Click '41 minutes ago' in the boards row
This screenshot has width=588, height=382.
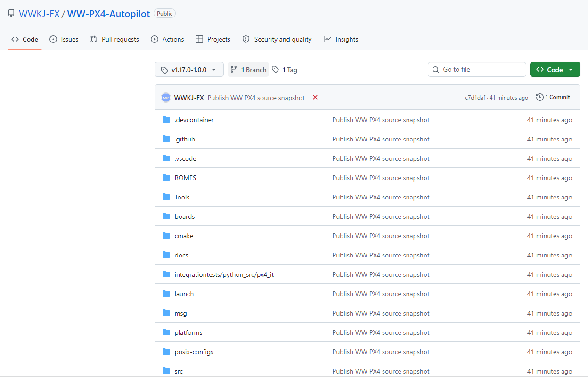[x=549, y=216]
